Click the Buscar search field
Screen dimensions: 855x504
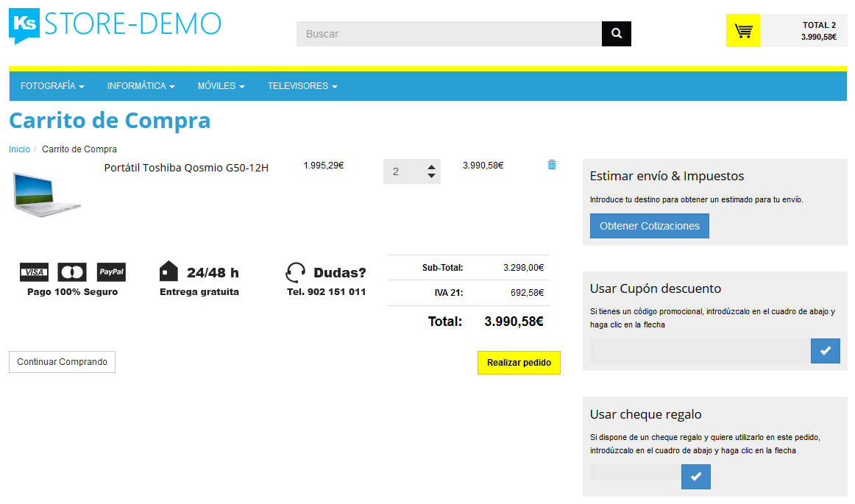tap(450, 34)
